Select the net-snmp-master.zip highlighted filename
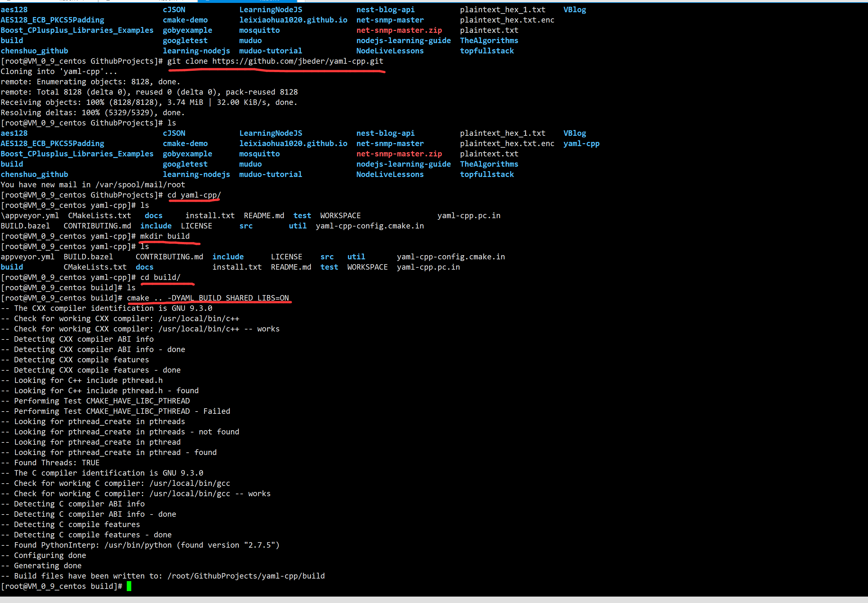The width and height of the screenshot is (868, 603). pos(399,153)
